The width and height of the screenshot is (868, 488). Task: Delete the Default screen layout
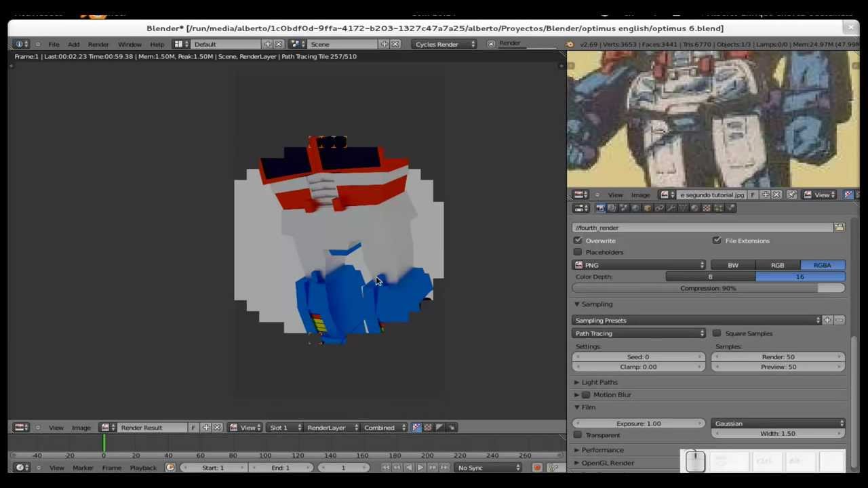279,44
